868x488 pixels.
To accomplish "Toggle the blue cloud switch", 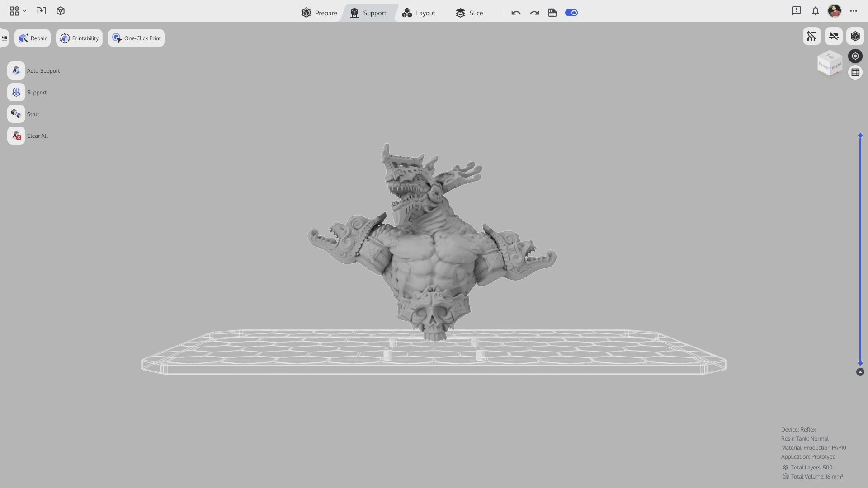I will coord(571,13).
